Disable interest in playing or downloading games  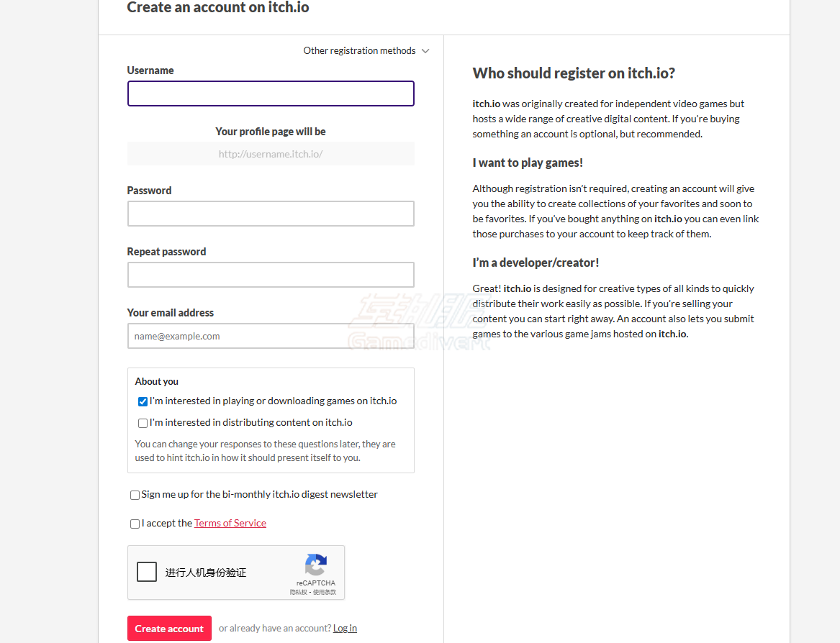tap(143, 401)
